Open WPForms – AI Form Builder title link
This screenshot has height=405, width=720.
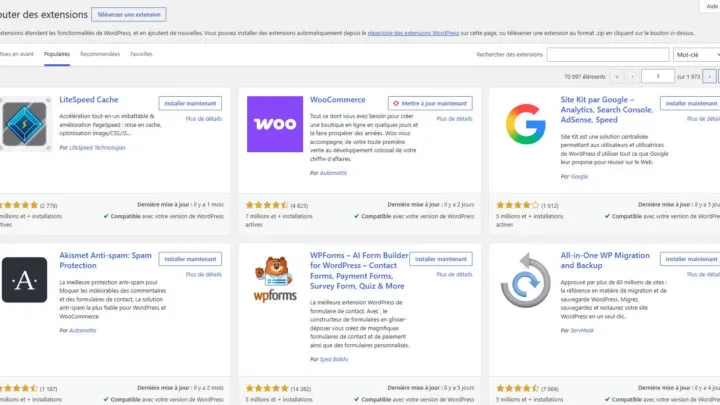[359, 270]
